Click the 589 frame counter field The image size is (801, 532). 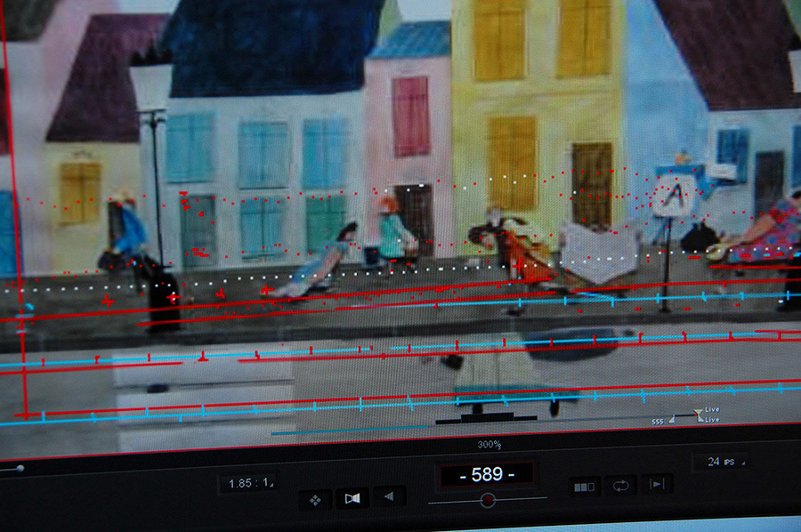[x=487, y=474]
